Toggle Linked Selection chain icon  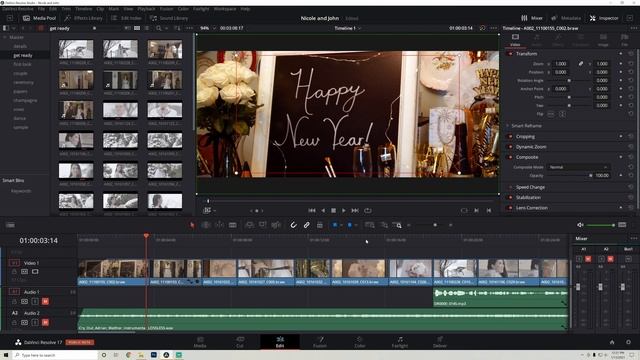[307, 225]
